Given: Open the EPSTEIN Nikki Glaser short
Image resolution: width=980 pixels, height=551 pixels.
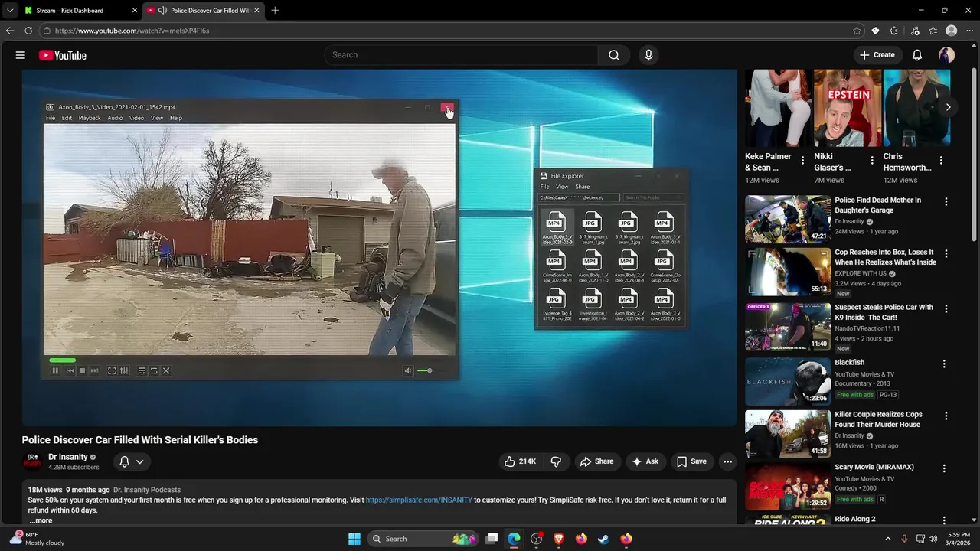Looking at the screenshot, I should (x=848, y=108).
